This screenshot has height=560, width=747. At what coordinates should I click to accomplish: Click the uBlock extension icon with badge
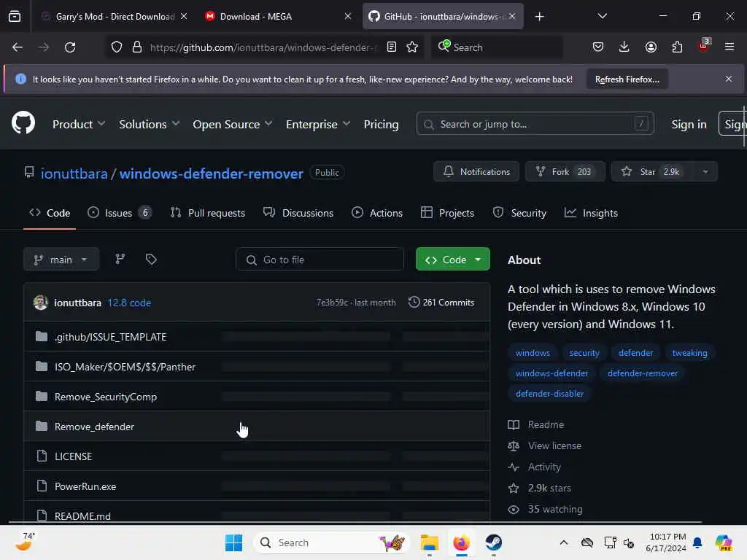(x=704, y=46)
